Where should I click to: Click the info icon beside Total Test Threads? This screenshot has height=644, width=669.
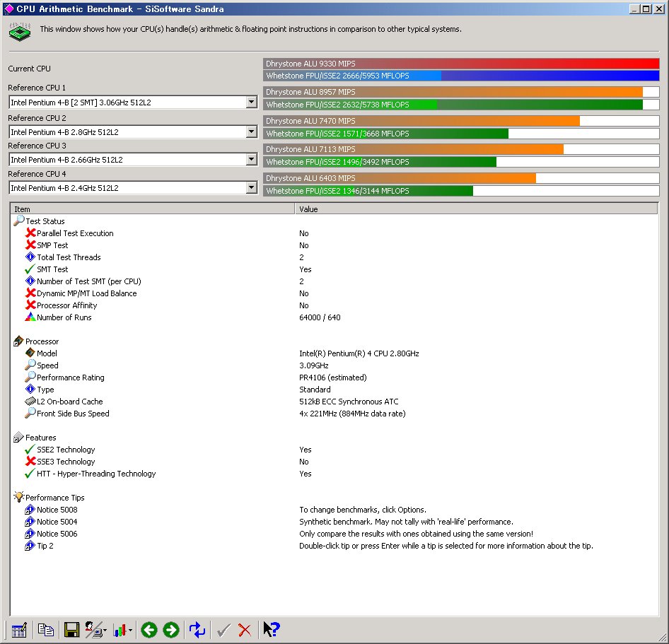tap(30, 257)
